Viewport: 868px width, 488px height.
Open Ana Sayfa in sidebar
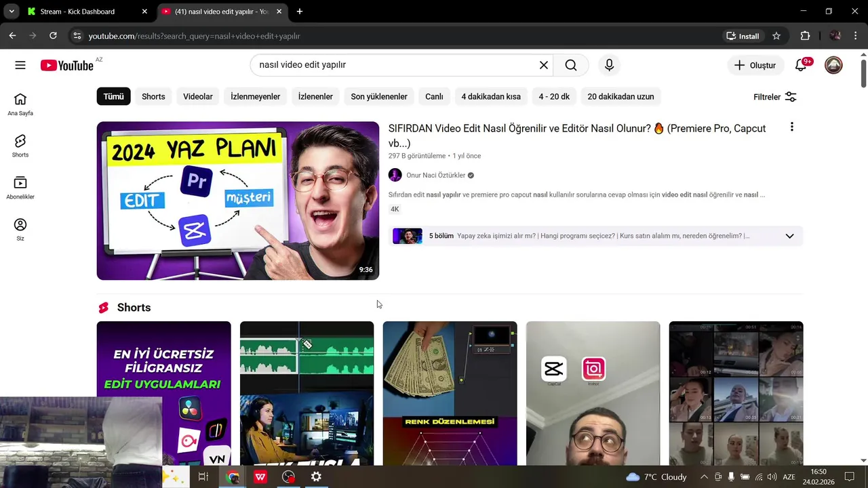pyautogui.click(x=20, y=104)
